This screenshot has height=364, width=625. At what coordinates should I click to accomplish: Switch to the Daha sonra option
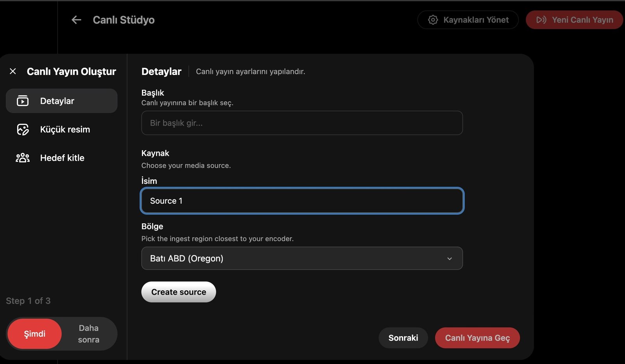[89, 334]
